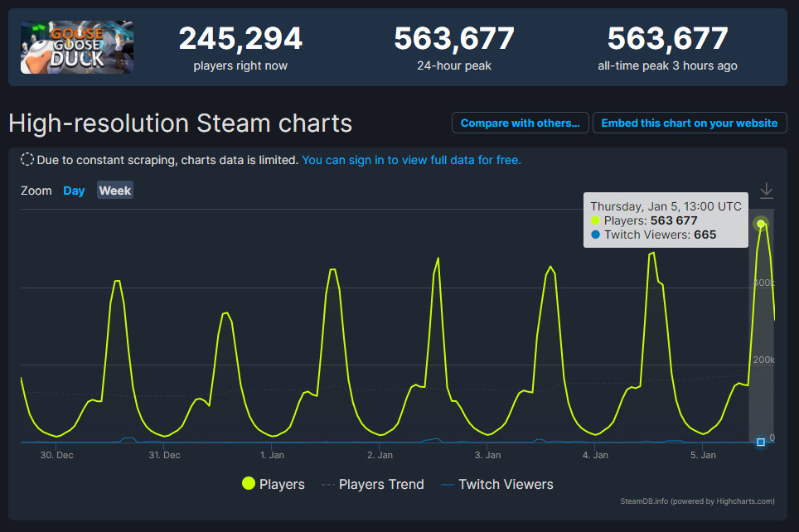Image resolution: width=799 pixels, height=532 pixels.
Task: Click the 245,294 players right now stat
Action: coord(240,47)
